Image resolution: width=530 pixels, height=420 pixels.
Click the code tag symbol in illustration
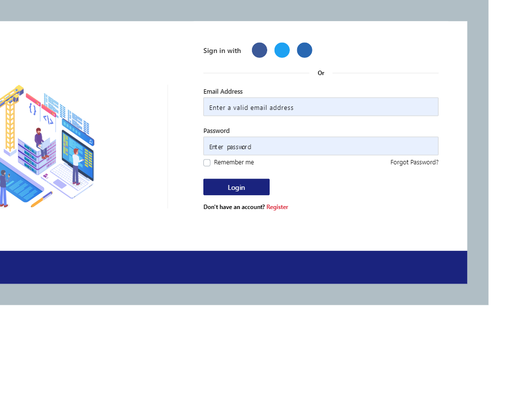[x=48, y=119]
